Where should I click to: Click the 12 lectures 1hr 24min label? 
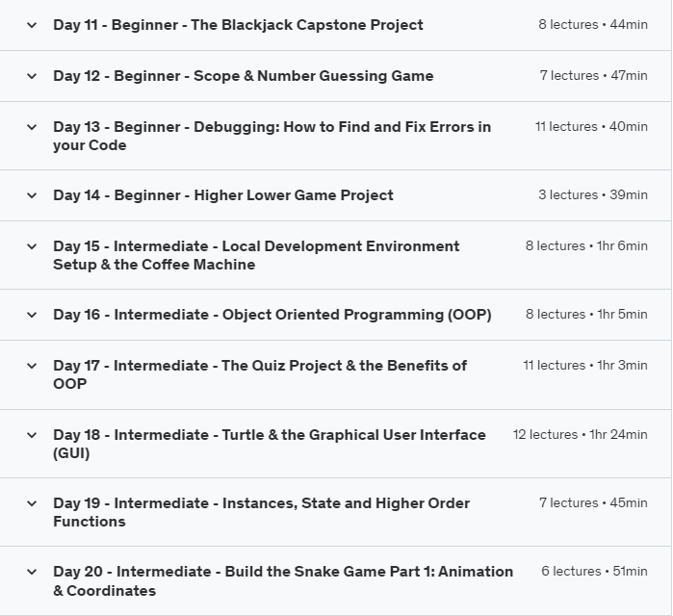tap(580, 435)
